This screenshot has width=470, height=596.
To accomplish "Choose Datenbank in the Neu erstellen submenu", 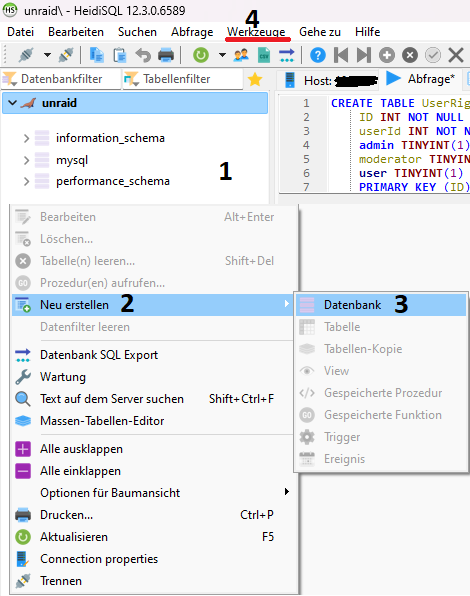I will 381,305.
